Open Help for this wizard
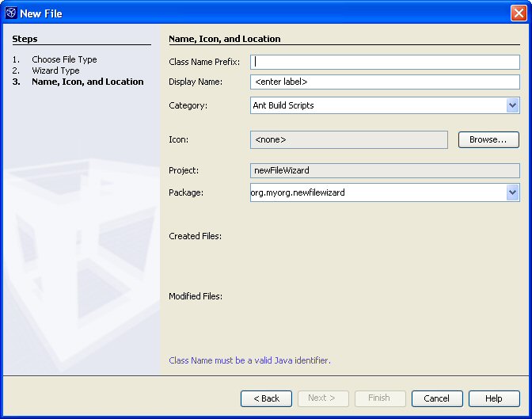The width and height of the screenshot is (532, 419). pyautogui.click(x=494, y=398)
